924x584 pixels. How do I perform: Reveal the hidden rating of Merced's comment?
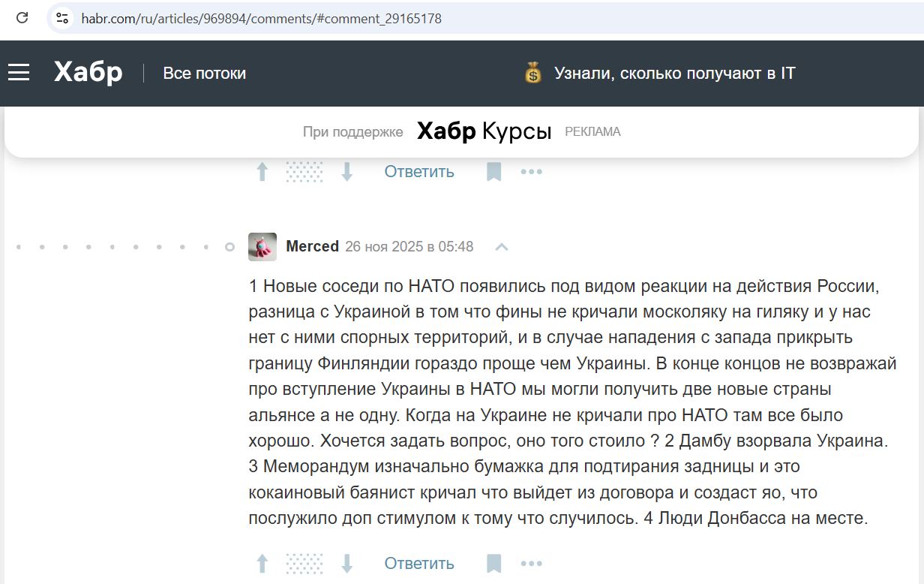304,562
